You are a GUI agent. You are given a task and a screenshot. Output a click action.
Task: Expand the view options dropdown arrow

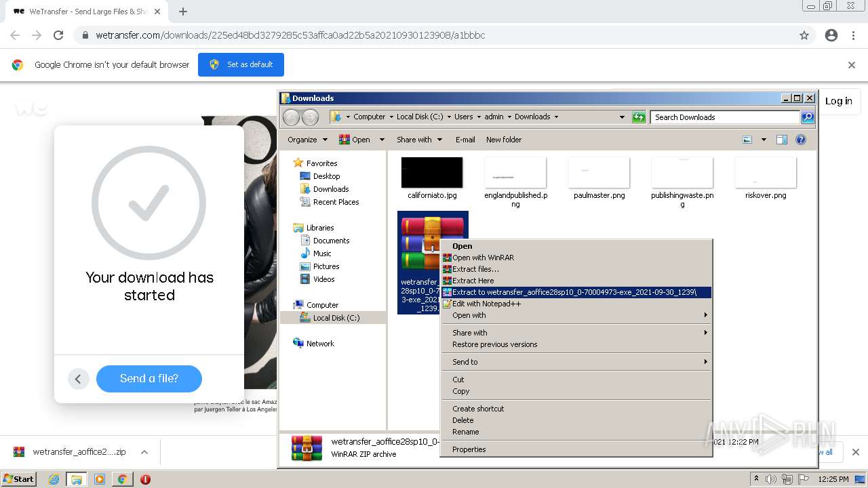[764, 140]
